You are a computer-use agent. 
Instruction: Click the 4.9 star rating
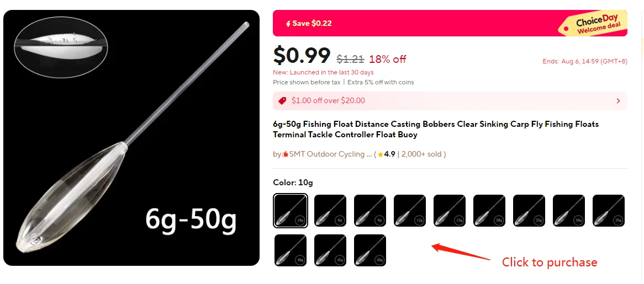click(x=386, y=154)
